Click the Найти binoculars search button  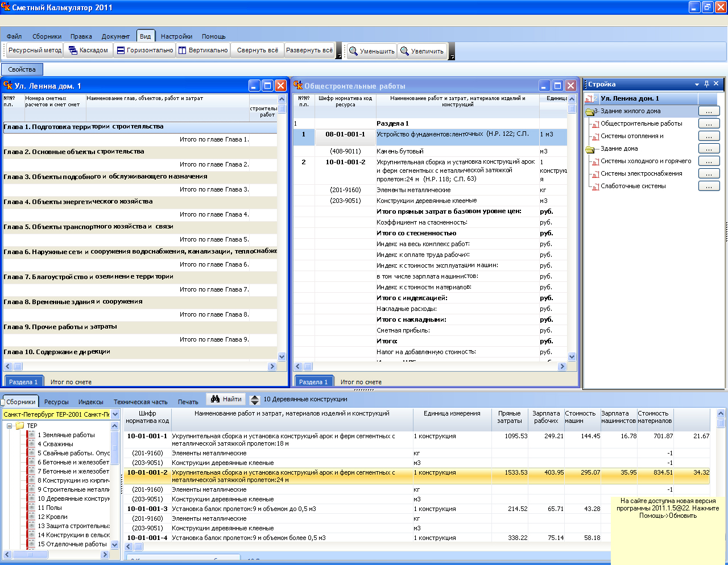[226, 399]
